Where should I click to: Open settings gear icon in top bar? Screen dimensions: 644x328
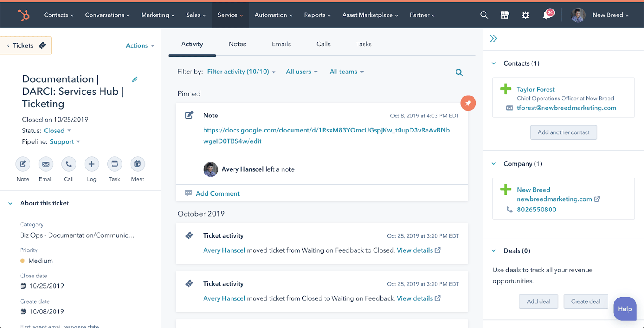[526, 15]
